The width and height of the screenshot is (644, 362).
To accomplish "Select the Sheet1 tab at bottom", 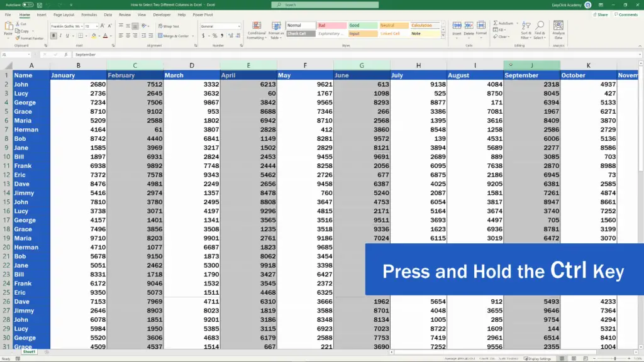I will (x=29, y=351).
